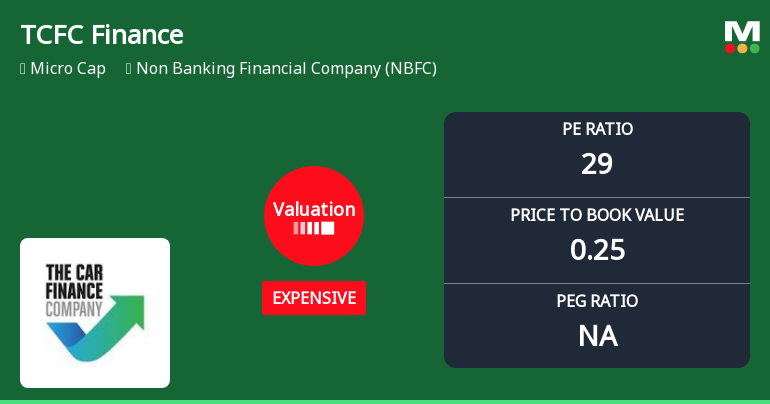The height and width of the screenshot is (404, 770).
Task: Click the icon before Non Banking Financial Company
Action: [129, 69]
